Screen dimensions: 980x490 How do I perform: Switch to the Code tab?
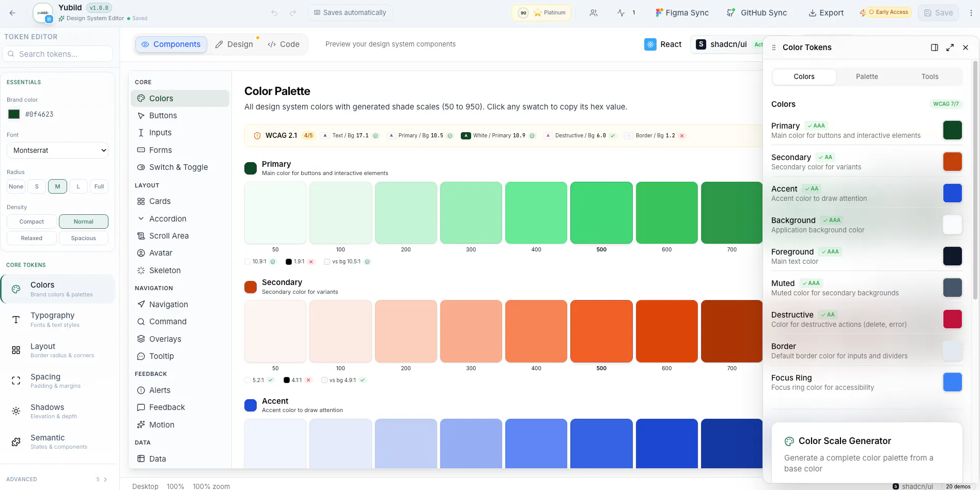[284, 44]
